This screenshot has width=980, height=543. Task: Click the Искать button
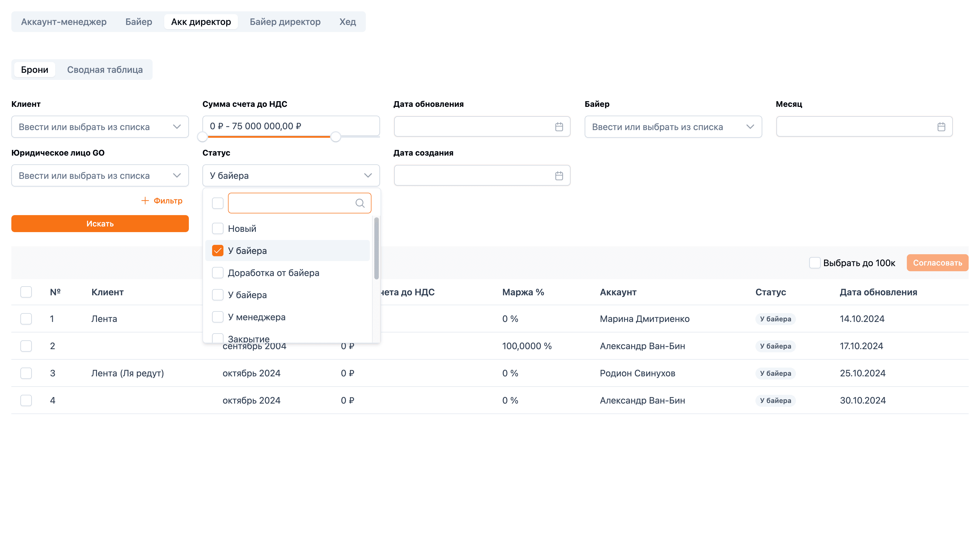click(x=100, y=224)
